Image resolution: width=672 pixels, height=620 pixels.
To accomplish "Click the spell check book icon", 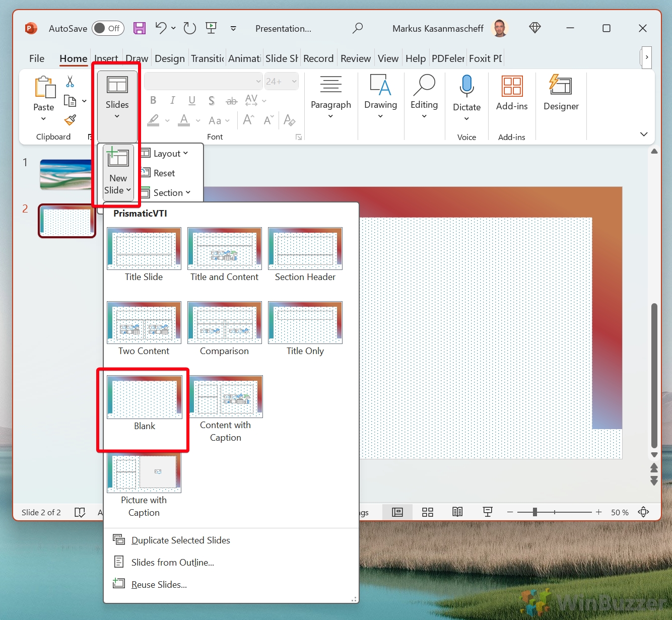I will pyautogui.click(x=80, y=512).
